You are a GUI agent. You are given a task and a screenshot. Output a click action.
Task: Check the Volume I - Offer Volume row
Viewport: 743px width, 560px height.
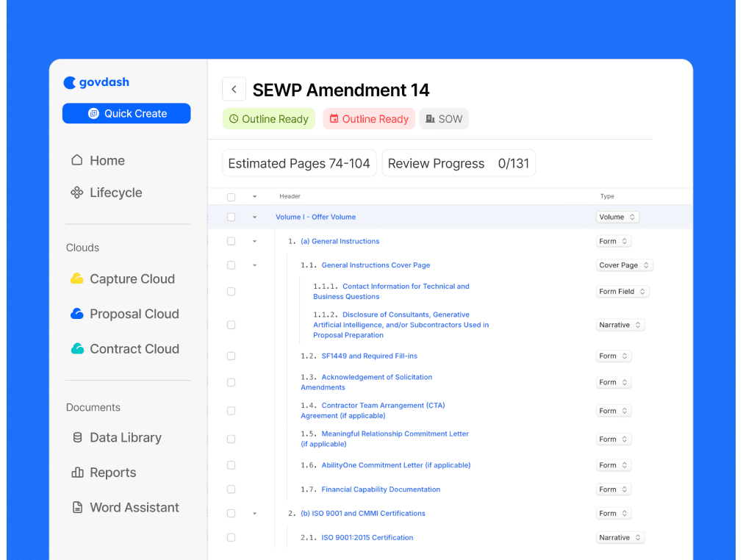coord(231,217)
